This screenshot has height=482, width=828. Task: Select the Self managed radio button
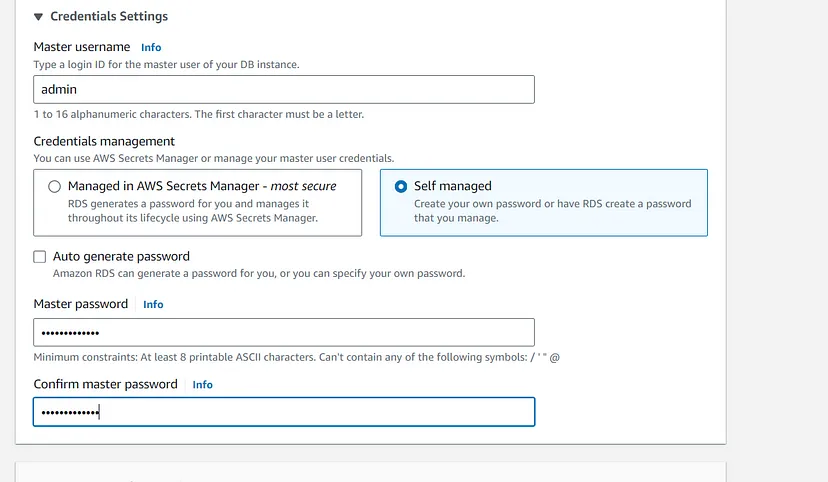pyautogui.click(x=401, y=186)
